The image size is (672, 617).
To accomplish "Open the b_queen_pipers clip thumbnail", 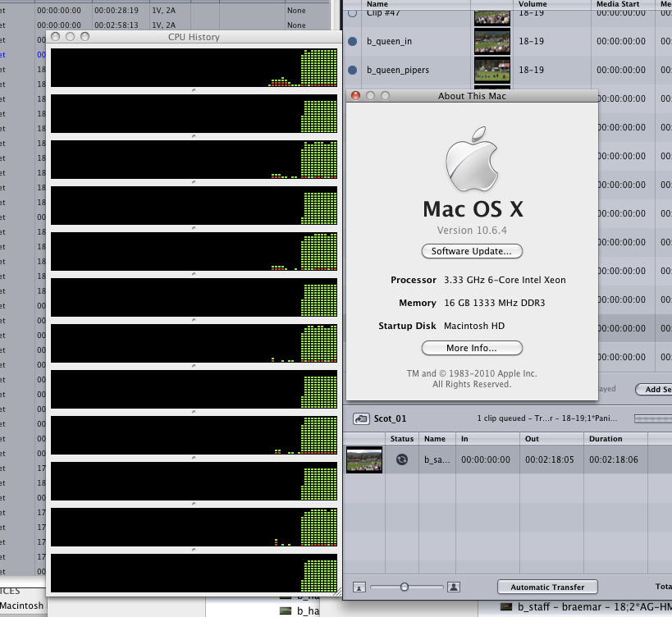I will [x=492, y=70].
